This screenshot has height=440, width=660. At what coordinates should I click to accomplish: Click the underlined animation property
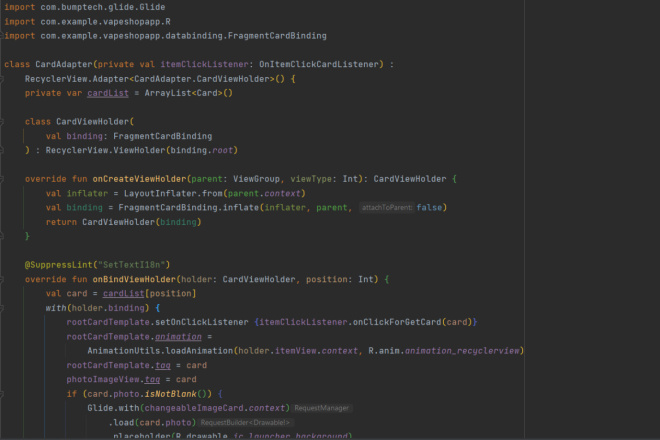click(x=178, y=336)
